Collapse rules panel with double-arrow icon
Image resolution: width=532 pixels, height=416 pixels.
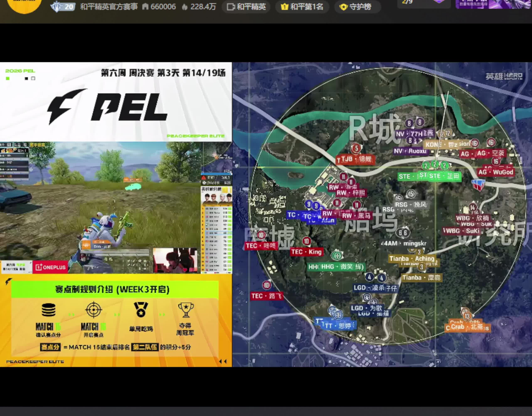pos(223,361)
